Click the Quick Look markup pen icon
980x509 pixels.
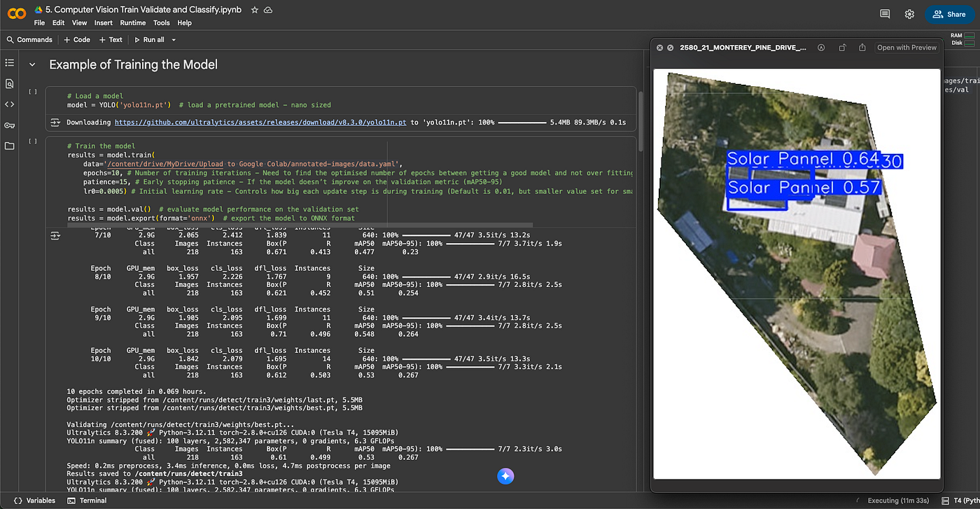click(821, 48)
